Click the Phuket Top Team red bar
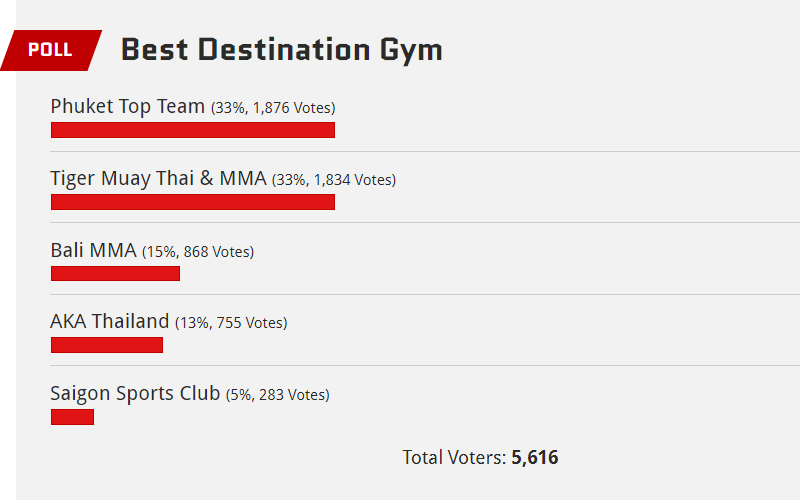Image resolution: width=800 pixels, height=500 pixels. [x=193, y=130]
